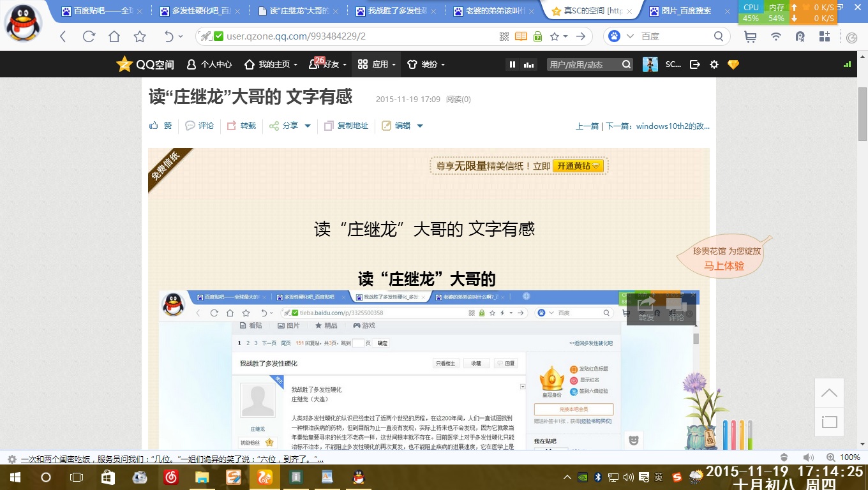Reload the page with the refresh icon

pyautogui.click(x=89, y=36)
